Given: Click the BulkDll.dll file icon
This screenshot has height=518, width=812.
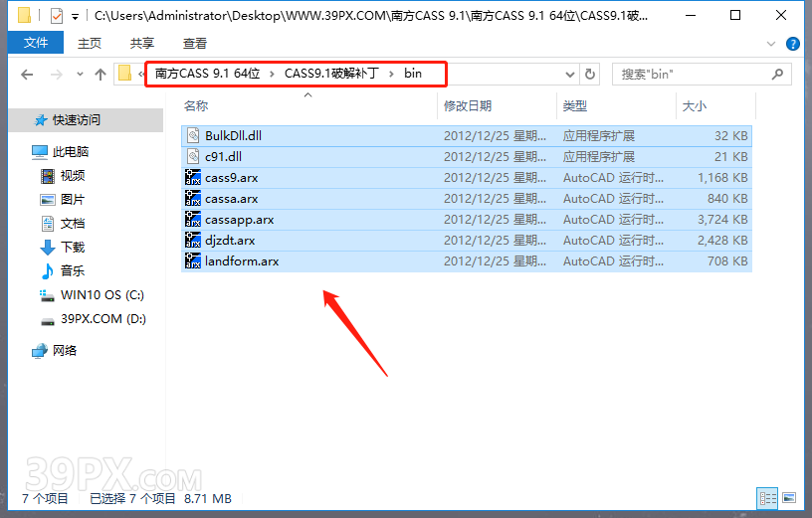Looking at the screenshot, I should 193,135.
